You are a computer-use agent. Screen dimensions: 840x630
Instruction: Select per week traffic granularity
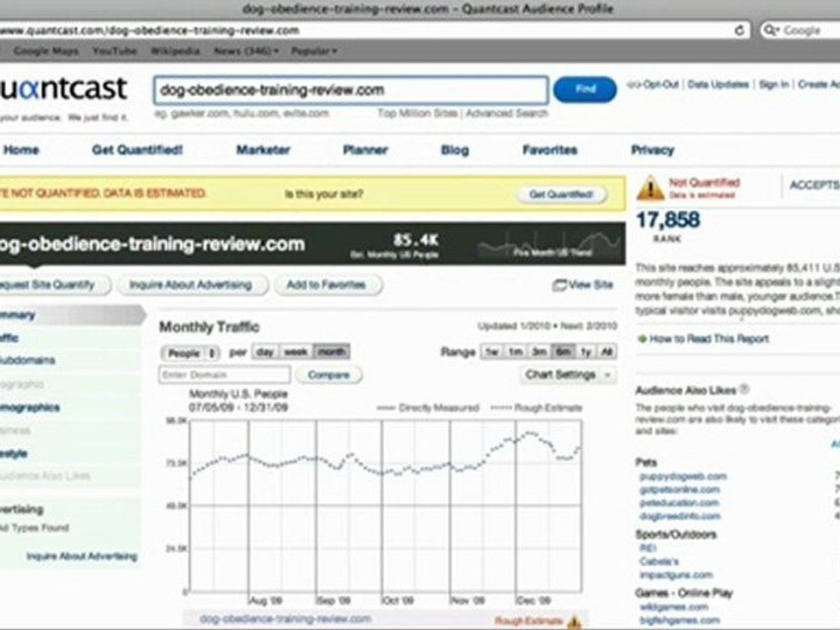[x=296, y=352]
